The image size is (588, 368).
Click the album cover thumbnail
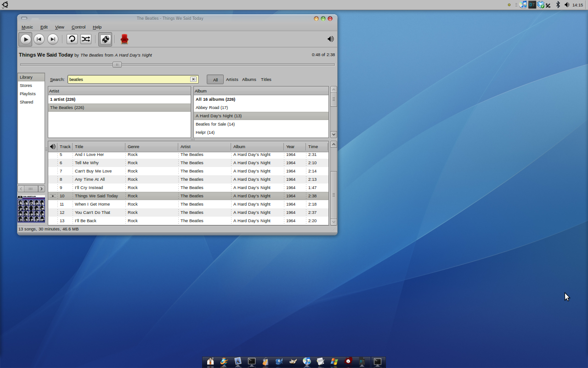31,209
